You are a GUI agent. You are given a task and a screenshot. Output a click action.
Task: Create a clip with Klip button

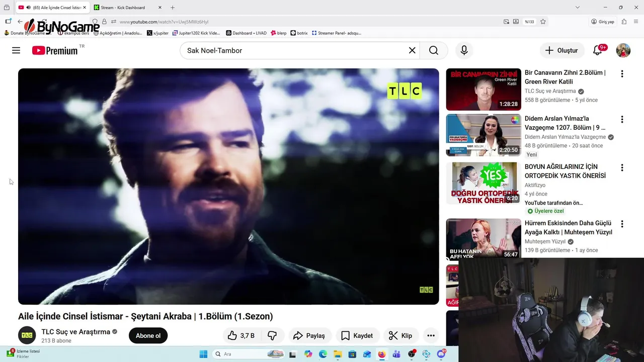click(400, 335)
